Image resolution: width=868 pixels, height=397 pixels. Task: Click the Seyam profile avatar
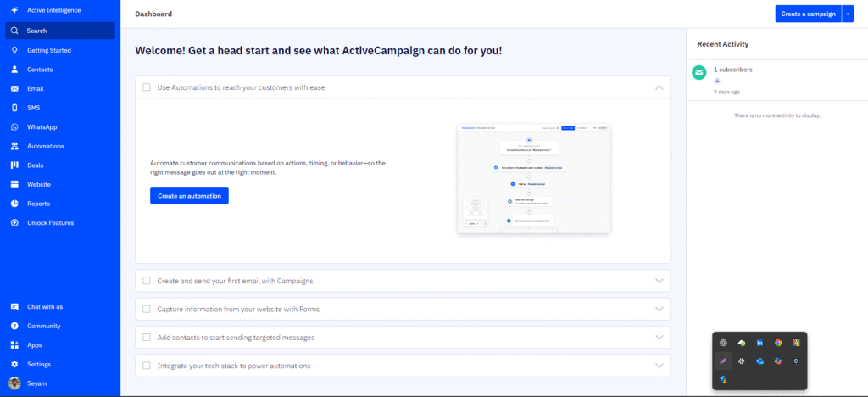pos(15,383)
